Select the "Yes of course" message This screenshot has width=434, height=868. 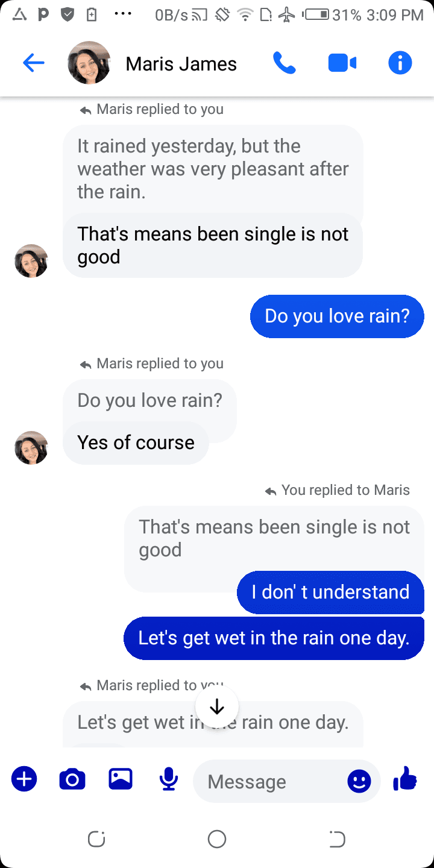click(136, 442)
